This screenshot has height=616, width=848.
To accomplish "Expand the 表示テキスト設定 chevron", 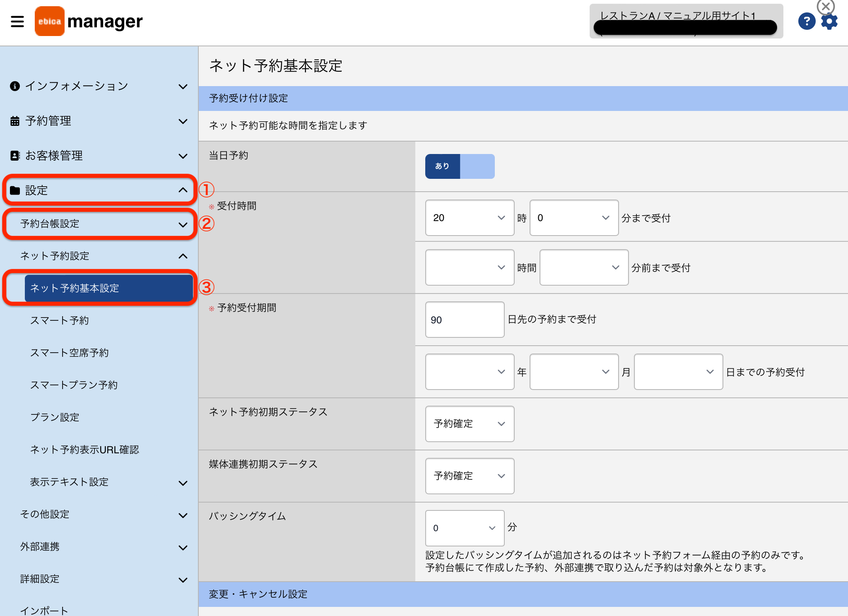I will click(x=183, y=483).
